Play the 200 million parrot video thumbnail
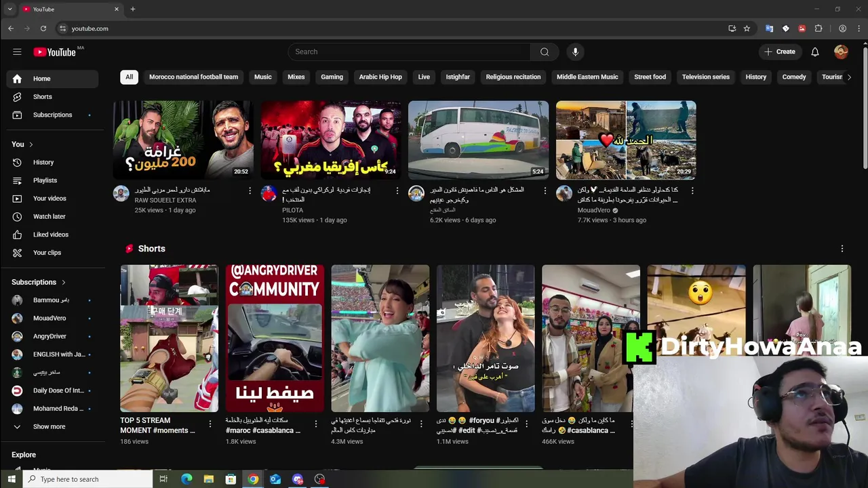This screenshot has width=868, height=488. tap(183, 140)
